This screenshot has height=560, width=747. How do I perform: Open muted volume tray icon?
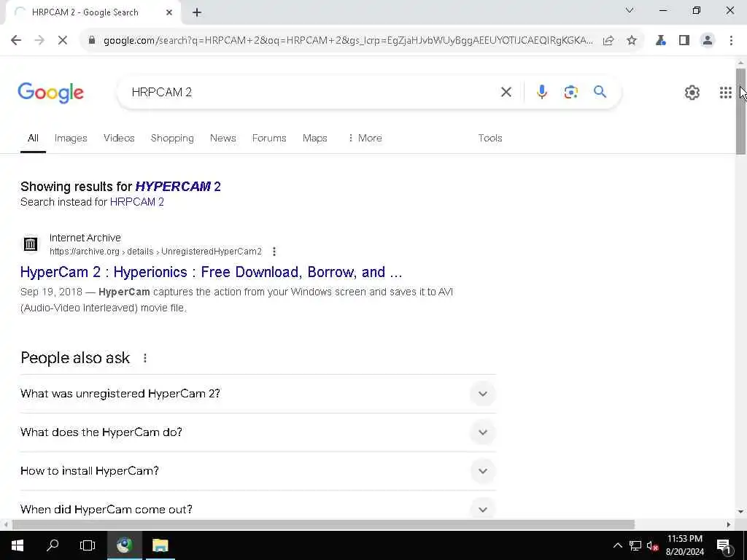[x=652, y=545]
